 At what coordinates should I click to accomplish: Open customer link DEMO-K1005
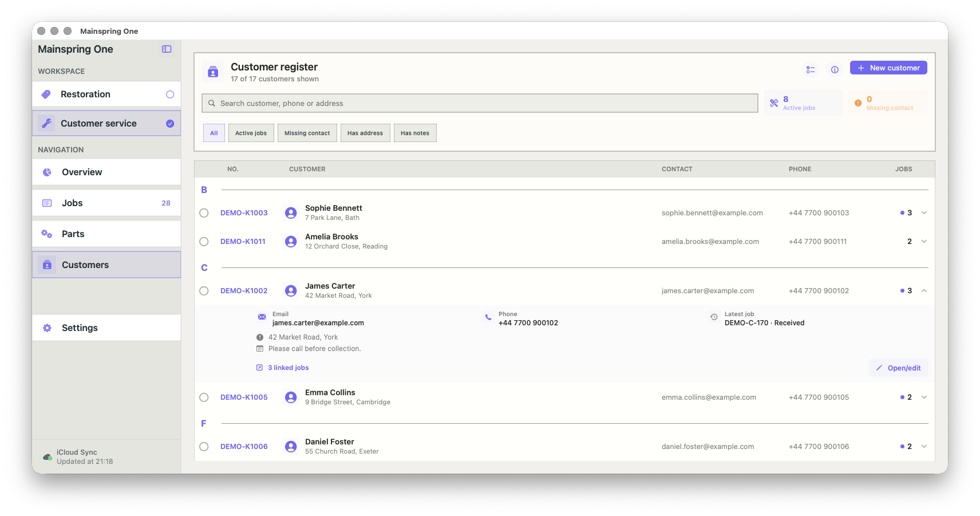click(x=244, y=397)
